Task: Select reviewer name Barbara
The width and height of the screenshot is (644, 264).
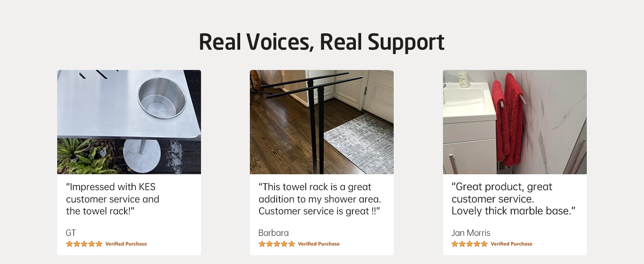Action: [x=274, y=233]
